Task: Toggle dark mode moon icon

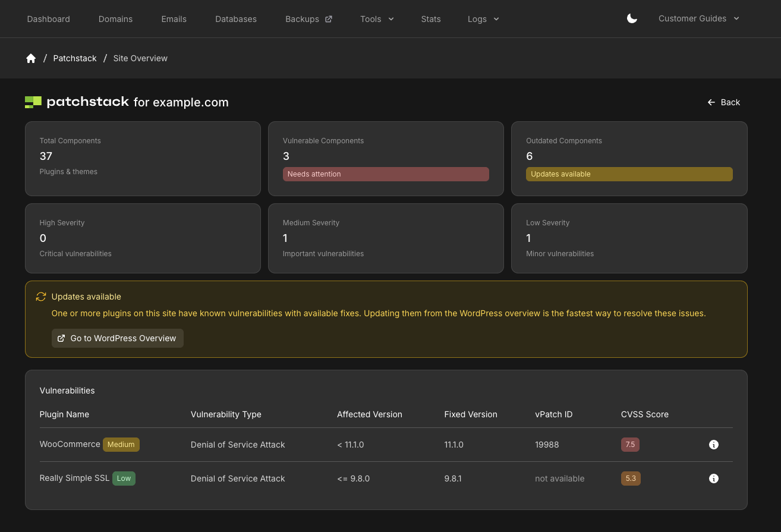Action: (632, 18)
